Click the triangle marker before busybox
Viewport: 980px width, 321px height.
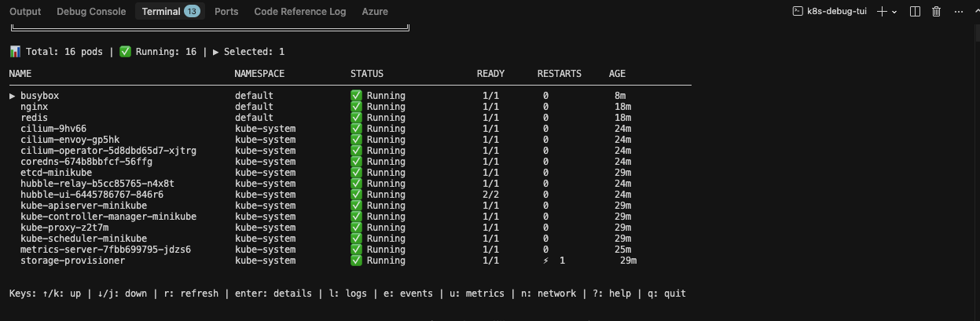13,96
